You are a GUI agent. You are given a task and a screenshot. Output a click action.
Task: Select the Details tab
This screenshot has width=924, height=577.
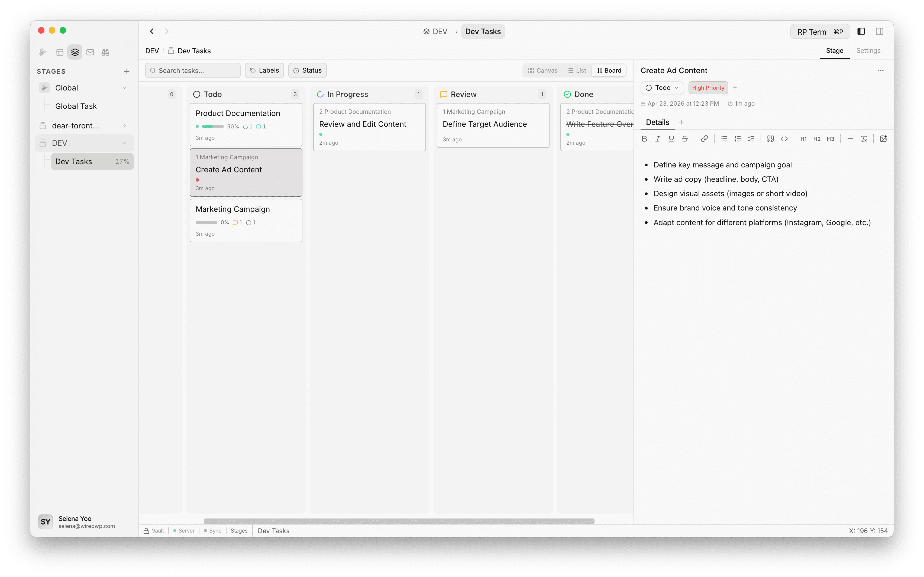657,122
